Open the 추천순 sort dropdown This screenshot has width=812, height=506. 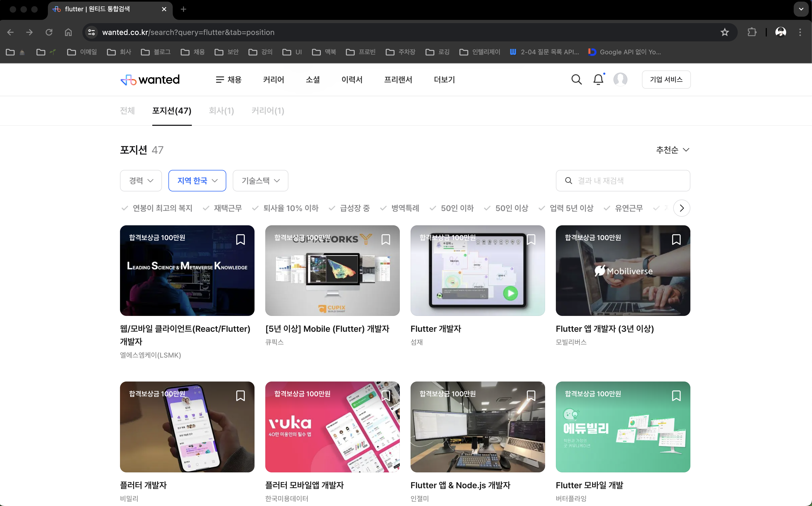coord(673,149)
